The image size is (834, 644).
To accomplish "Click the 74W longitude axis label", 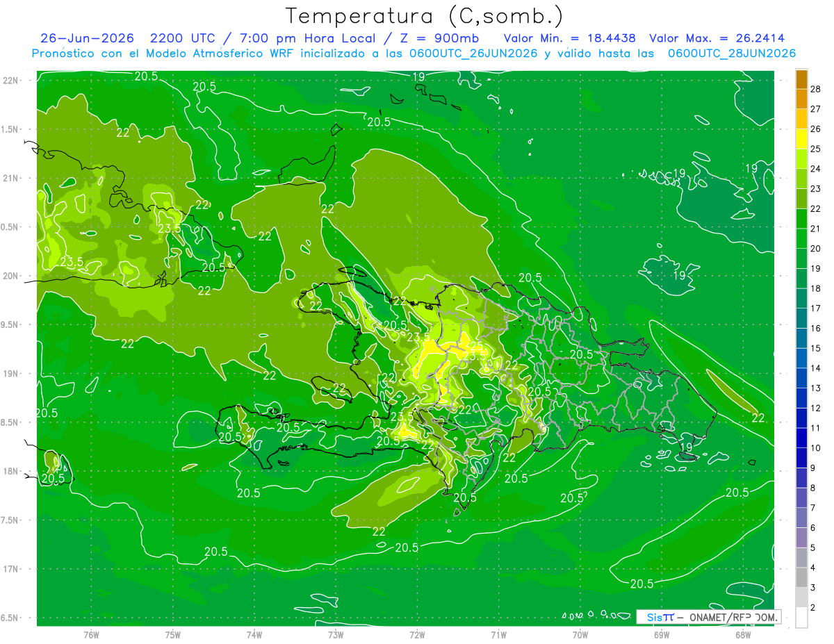I will (254, 634).
